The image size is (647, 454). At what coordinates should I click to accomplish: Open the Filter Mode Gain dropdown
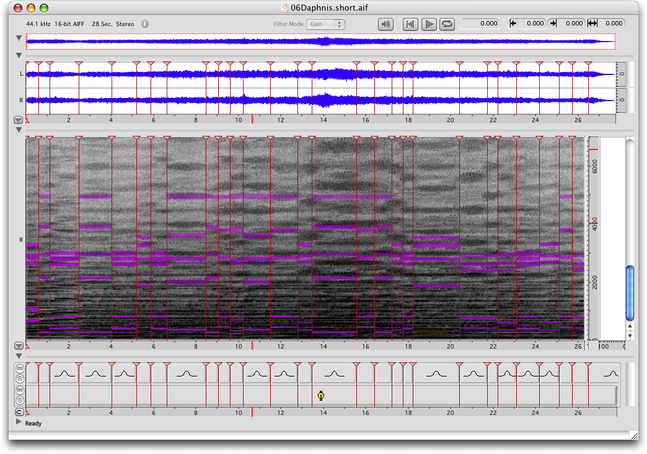(325, 23)
